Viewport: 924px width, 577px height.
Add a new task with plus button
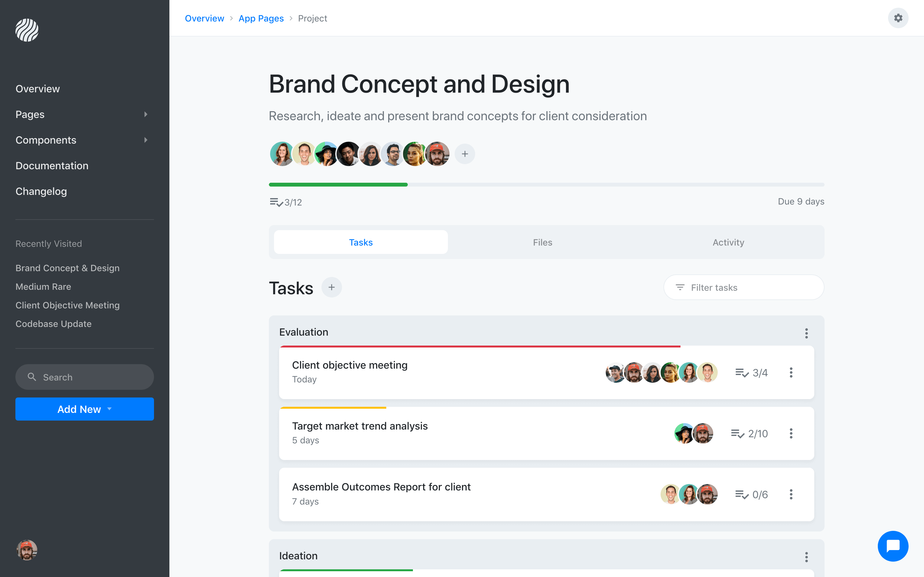pos(331,287)
